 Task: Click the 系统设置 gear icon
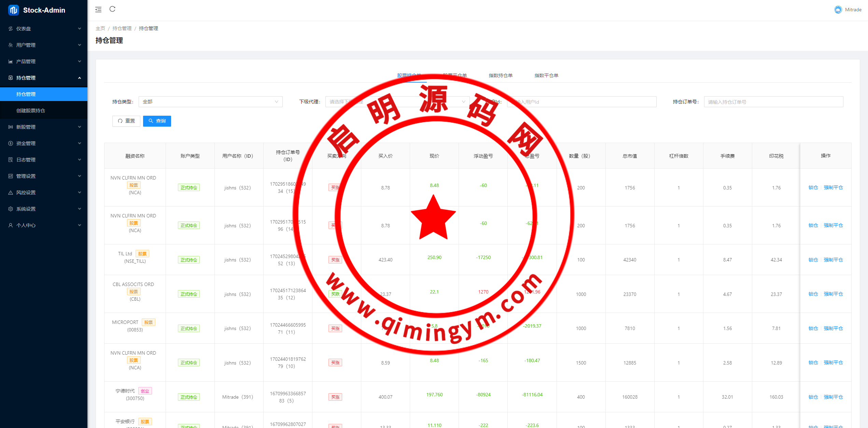point(11,209)
